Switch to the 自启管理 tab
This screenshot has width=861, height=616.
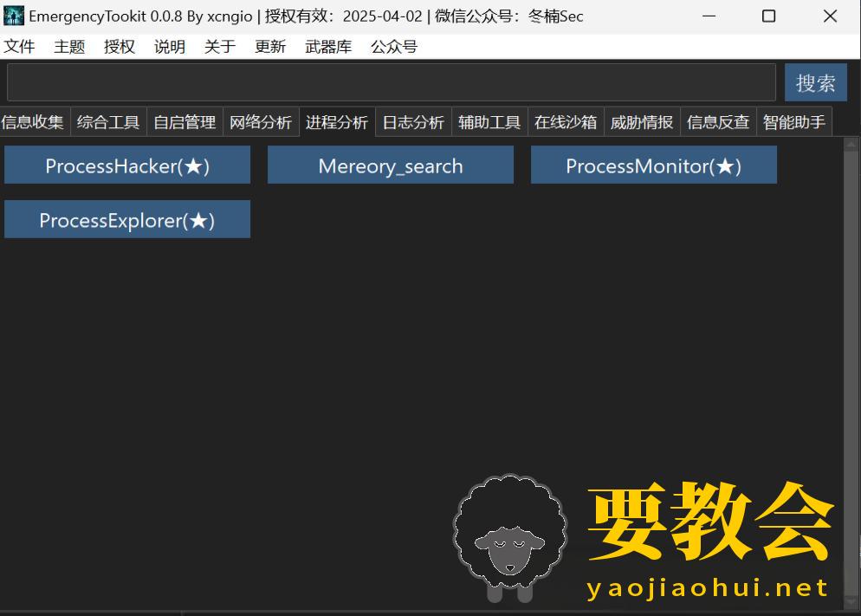click(185, 122)
